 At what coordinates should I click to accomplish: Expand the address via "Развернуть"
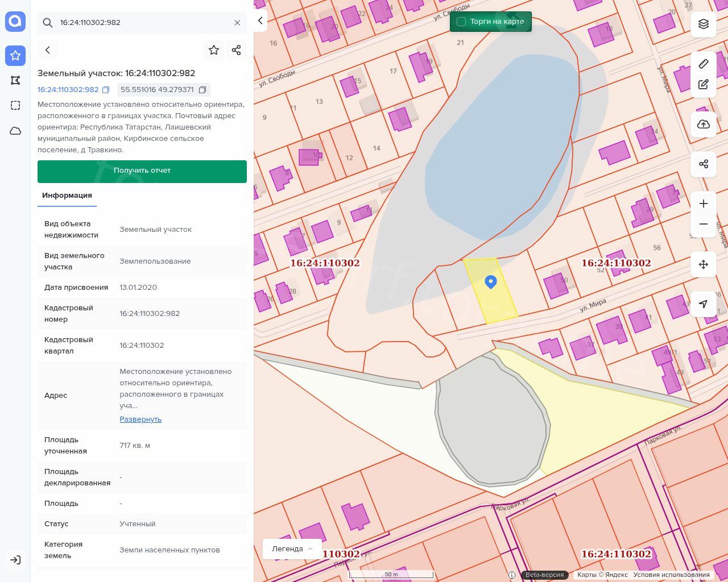[x=140, y=419]
